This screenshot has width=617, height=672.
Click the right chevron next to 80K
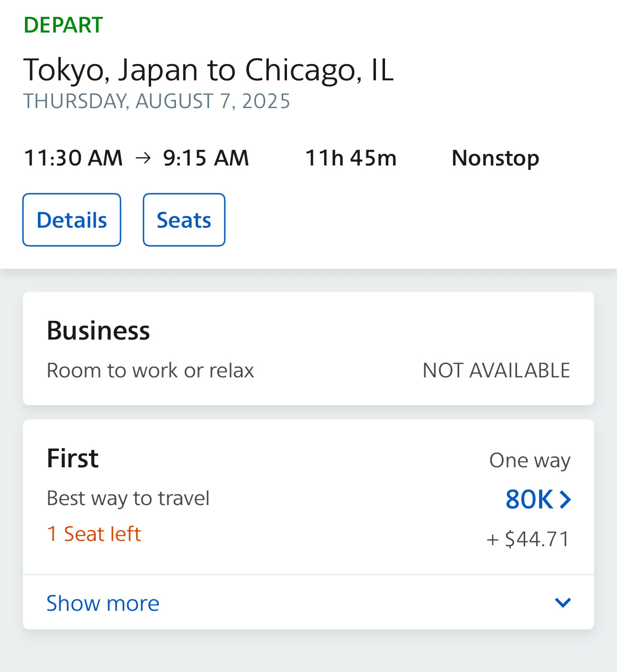coord(565,500)
